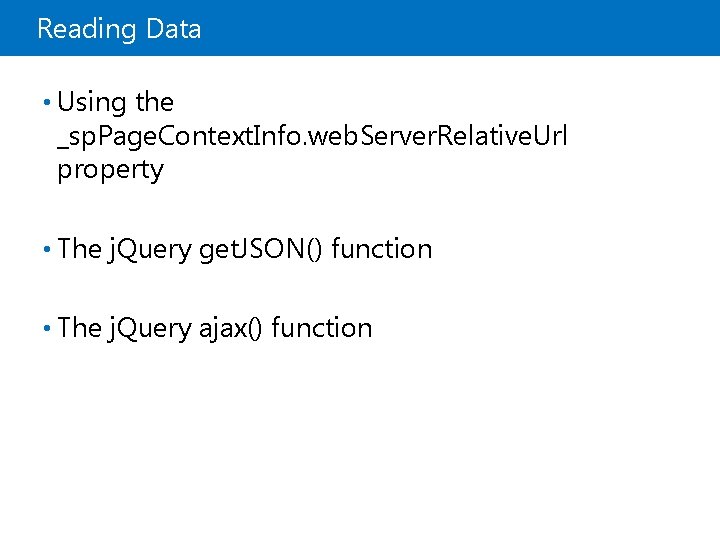Click the Reading Data slide title

coord(119,29)
